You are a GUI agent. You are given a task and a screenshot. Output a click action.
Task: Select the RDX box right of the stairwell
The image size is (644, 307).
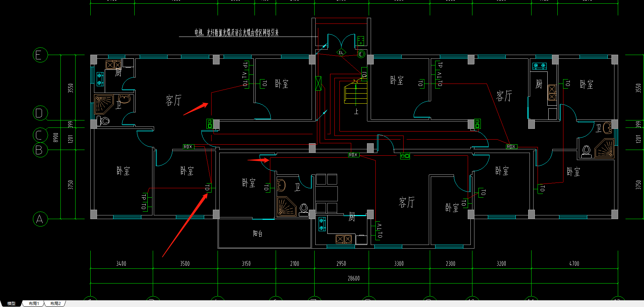511,147
